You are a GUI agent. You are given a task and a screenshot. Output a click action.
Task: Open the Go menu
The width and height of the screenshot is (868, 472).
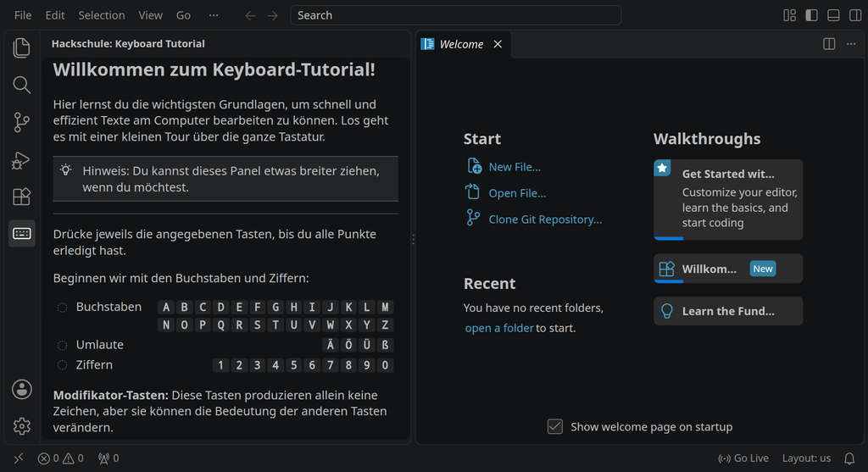pos(183,15)
